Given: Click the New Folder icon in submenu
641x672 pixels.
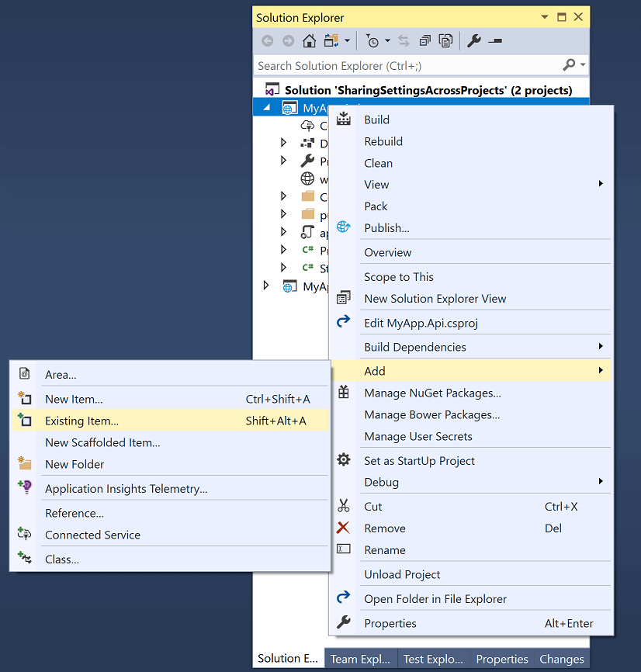Looking at the screenshot, I should pyautogui.click(x=24, y=462).
